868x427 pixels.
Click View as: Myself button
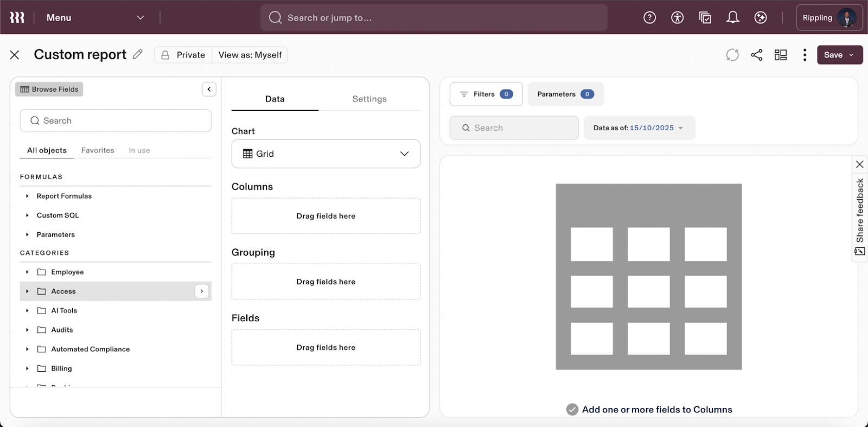(250, 55)
